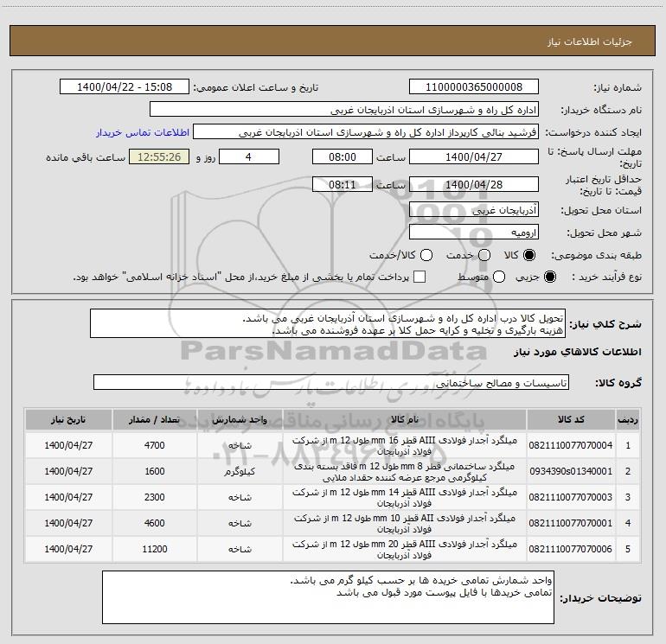Click the توضیحات خریدار notes text area
Image resolution: width=666 pixels, height=644 pixels.
[x=328, y=597]
